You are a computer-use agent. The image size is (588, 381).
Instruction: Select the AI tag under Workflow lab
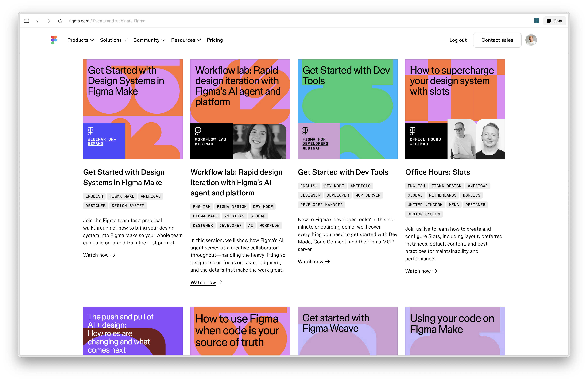251,226
